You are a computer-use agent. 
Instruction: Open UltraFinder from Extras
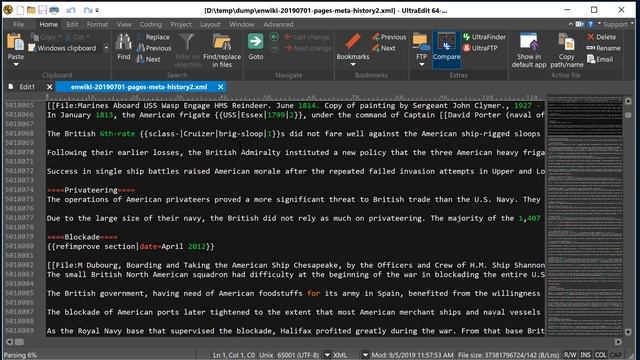point(484,37)
